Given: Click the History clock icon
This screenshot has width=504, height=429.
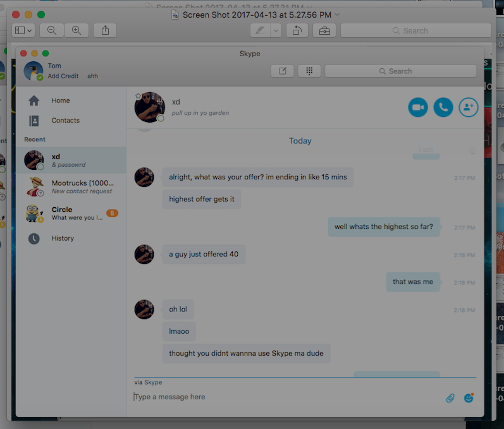Looking at the screenshot, I should click(x=34, y=239).
